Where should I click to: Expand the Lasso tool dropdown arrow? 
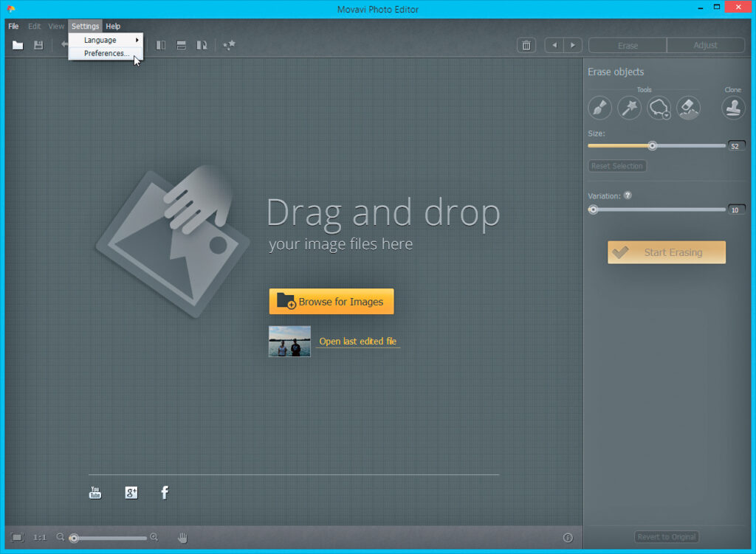tap(667, 116)
